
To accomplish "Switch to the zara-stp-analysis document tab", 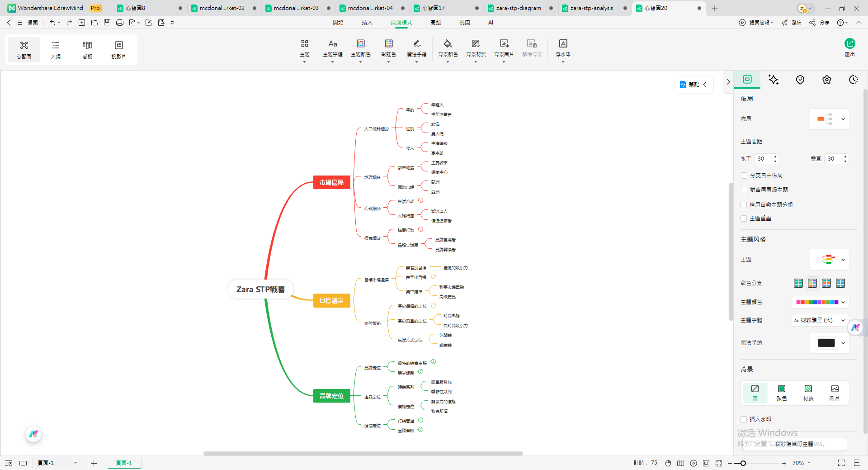I will pyautogui.click(x=591, y=8).
